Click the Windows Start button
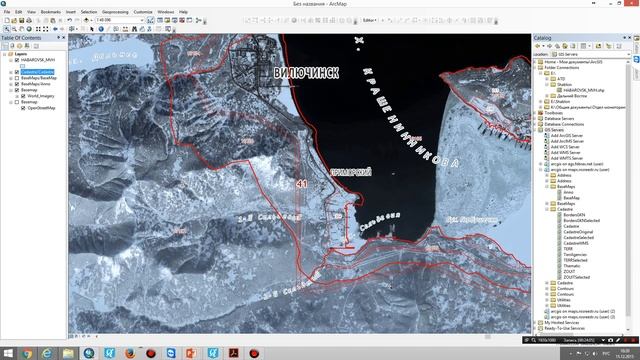This screenshot has height=360, width=640. point(8,353)
